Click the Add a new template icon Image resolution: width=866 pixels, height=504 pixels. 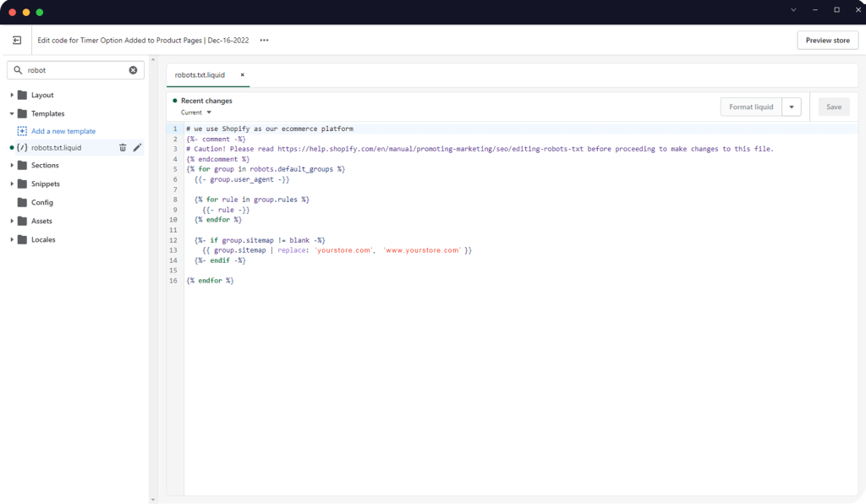[22, 131]
